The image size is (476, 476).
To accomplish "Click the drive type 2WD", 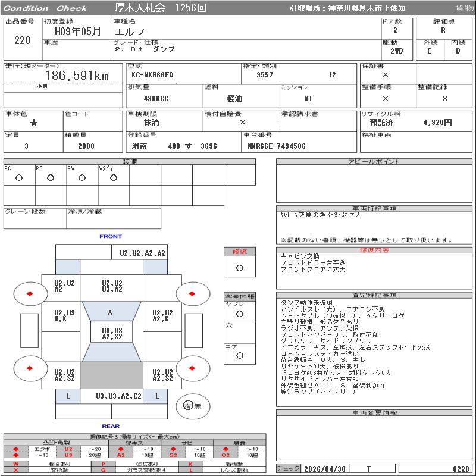I will click(x=397, y=51).
